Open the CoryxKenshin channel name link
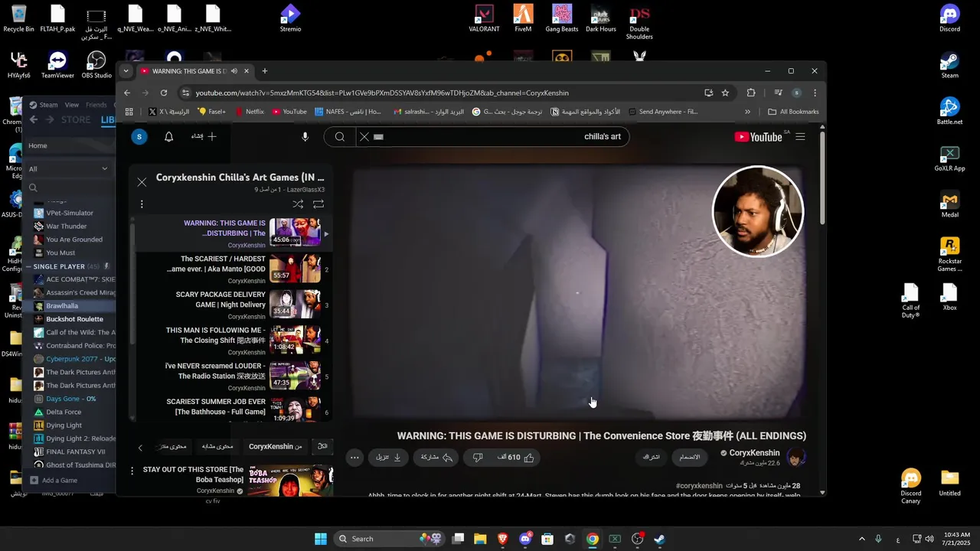980x551 pixels. (754, 453)
